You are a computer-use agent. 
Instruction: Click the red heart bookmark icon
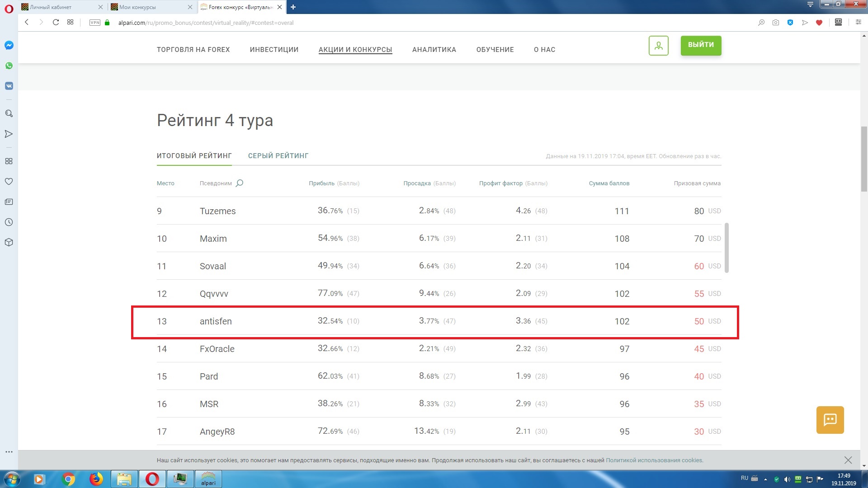coord(819,23)
